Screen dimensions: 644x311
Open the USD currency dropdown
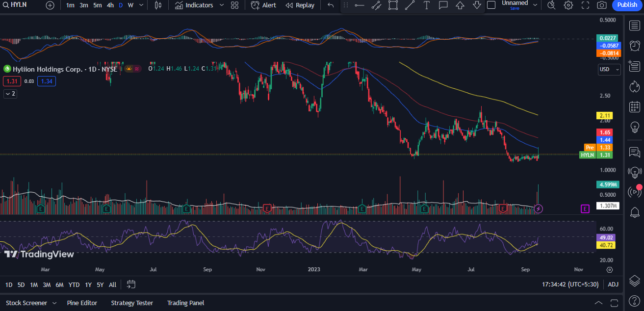(x=609, y=69)
